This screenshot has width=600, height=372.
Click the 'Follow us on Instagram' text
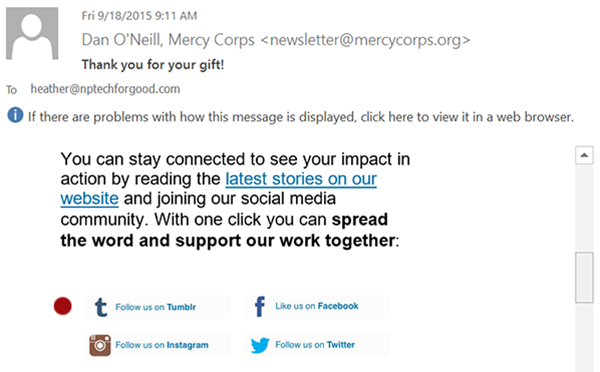click(x=162, y=345)
